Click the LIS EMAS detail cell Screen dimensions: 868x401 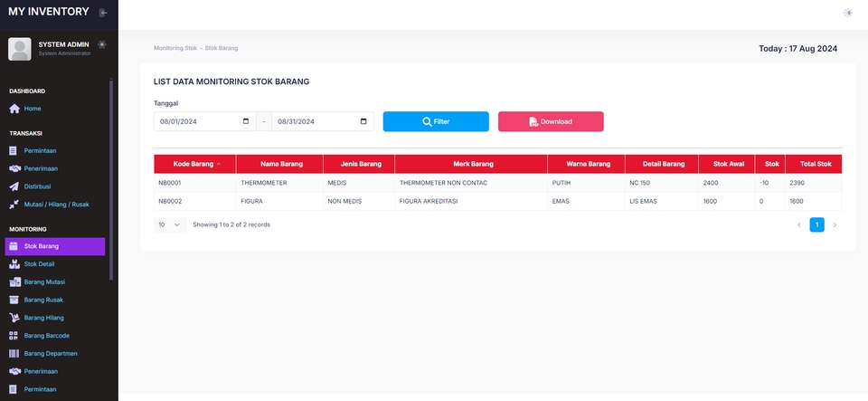click(x=662, y=201)
